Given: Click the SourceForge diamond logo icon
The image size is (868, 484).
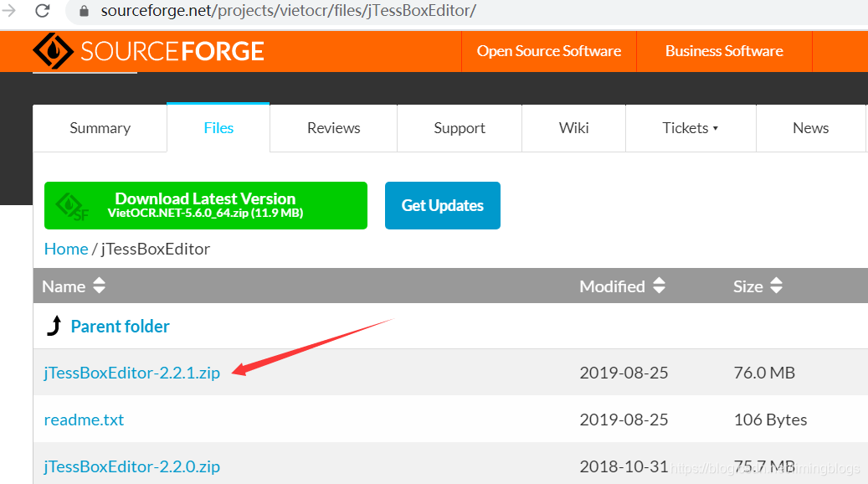Looking at the screenshot, I should click(x=53, y=51).
